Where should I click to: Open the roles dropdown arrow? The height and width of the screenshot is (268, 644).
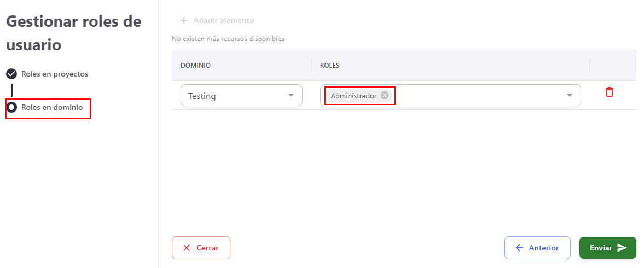tap(570, 96)
